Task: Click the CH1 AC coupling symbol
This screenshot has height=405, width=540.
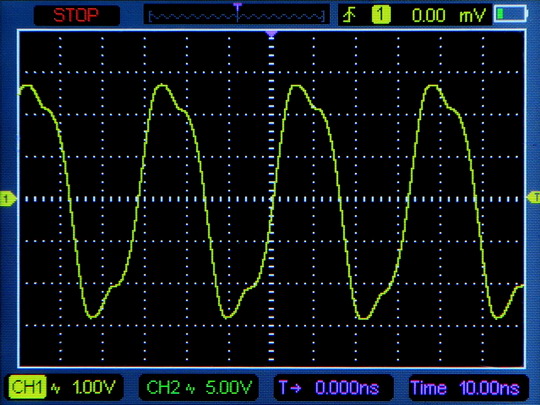Action: coord(55,388)
